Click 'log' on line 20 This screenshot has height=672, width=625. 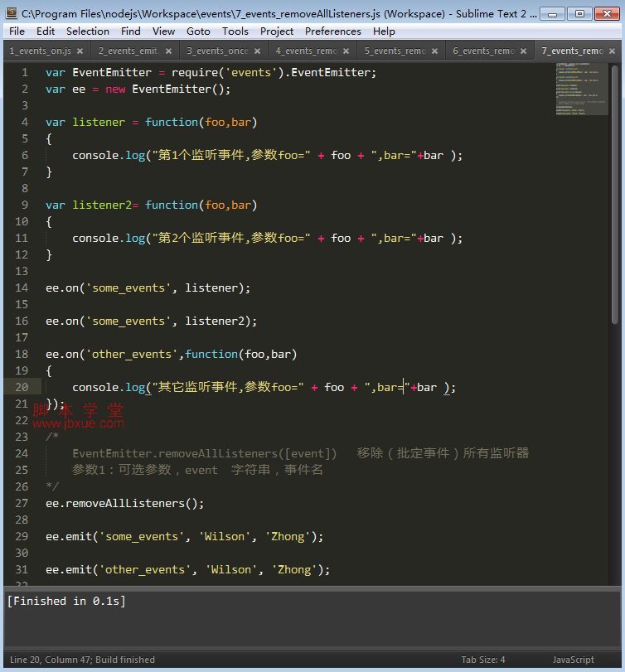[135, 388]
